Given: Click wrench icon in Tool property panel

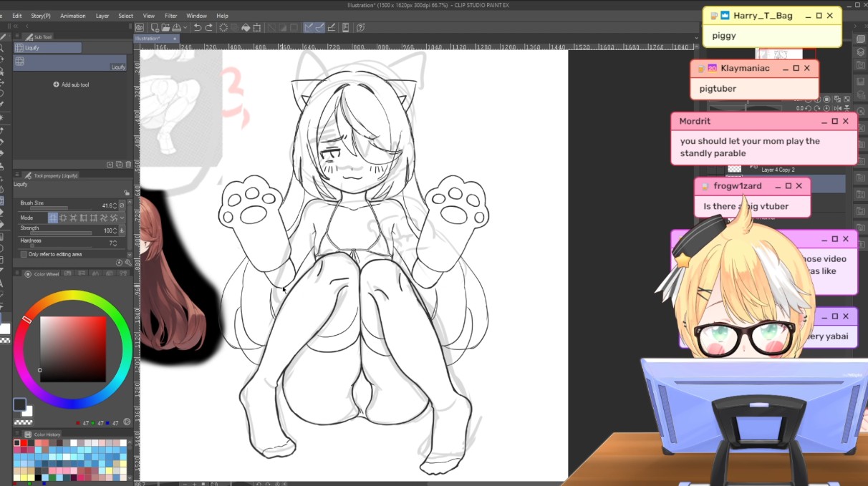Looking at the screenshot, I should point(127,263).
